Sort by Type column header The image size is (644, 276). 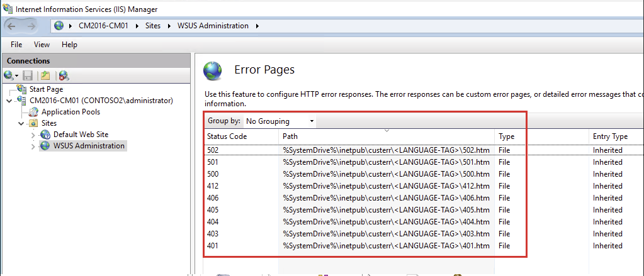(542, 136)
